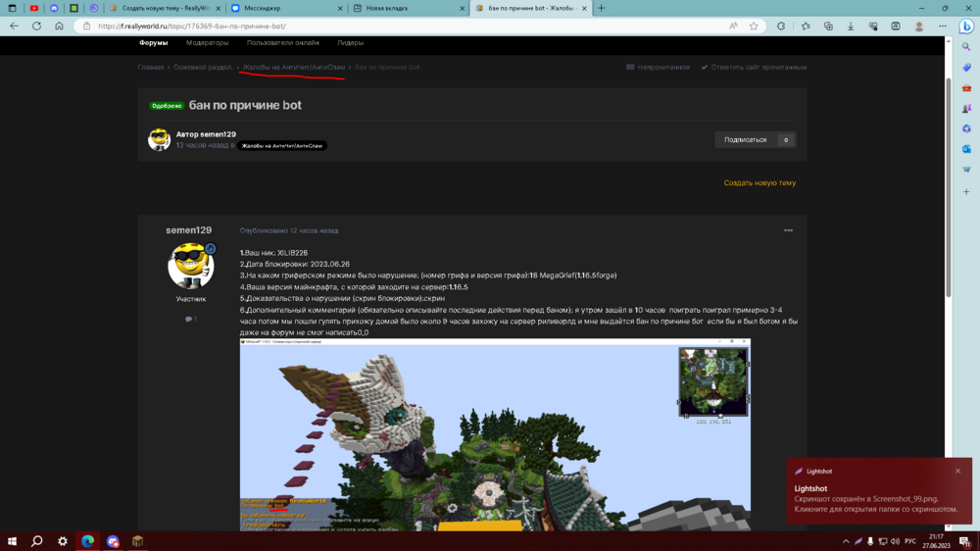Open Windows Start menu
The width and height of the screenshot is (980, 551).
coord(12,541)
